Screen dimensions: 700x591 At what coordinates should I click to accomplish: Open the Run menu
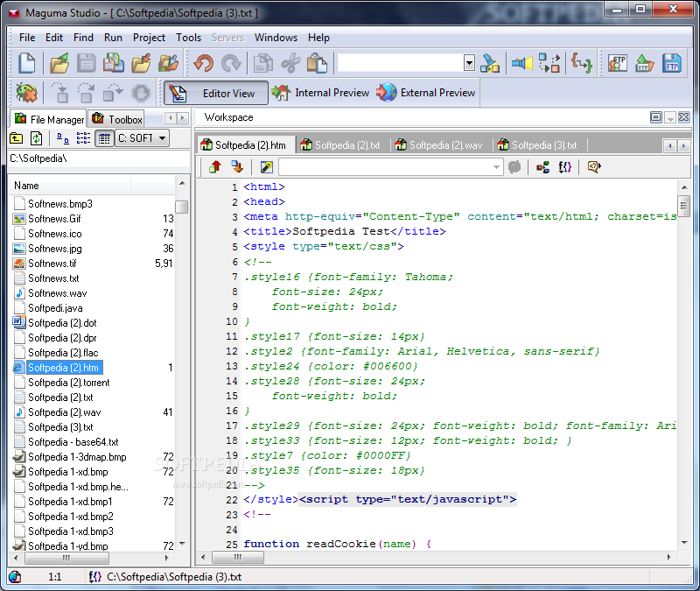pyautogui.click(x=113, y=38)
